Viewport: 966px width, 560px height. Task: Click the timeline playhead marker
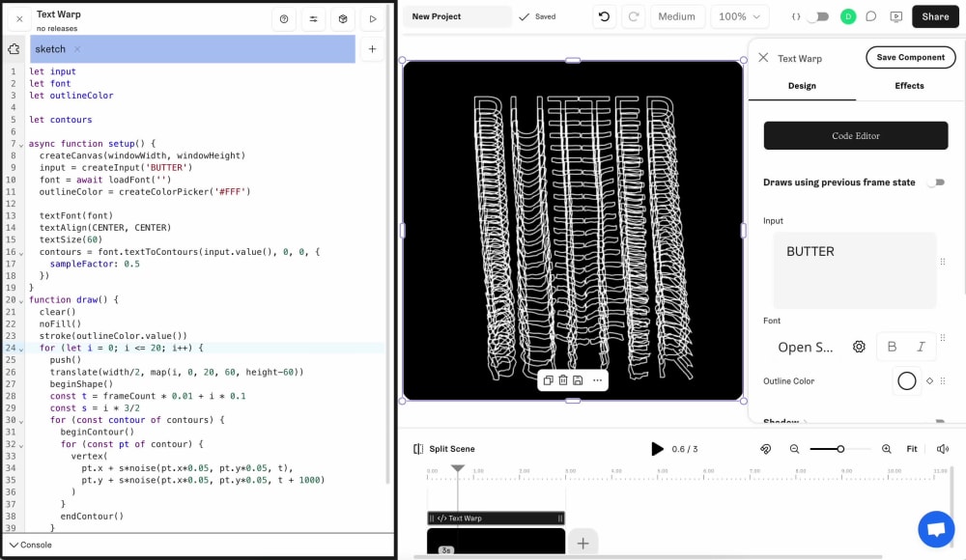[x=458, y=468]
